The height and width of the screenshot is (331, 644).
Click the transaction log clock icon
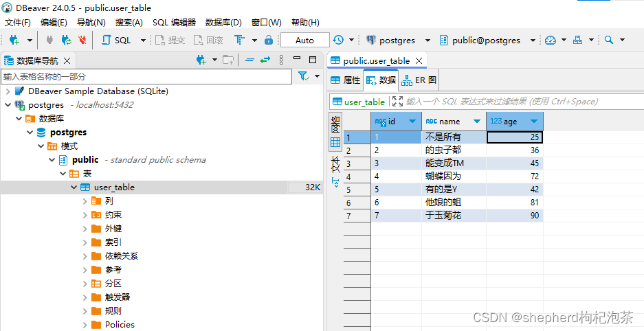coord(338,40)
